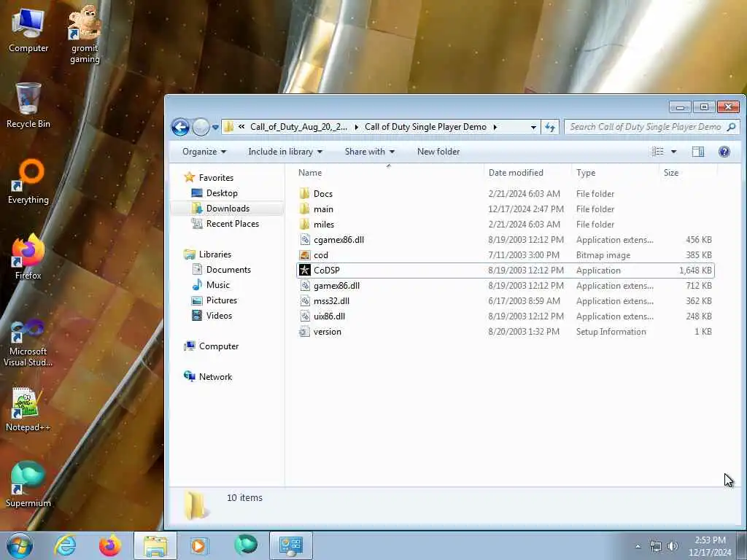Screen dimensions: 747x560
Task: Launch Internet Explorer from the taskbar
Action: click(x=65, y=545)
